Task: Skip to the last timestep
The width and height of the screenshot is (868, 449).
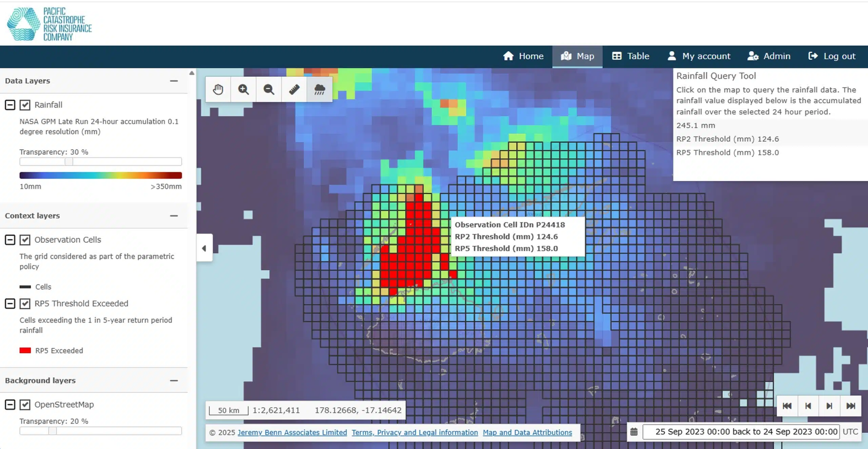Action: point(851,405)
